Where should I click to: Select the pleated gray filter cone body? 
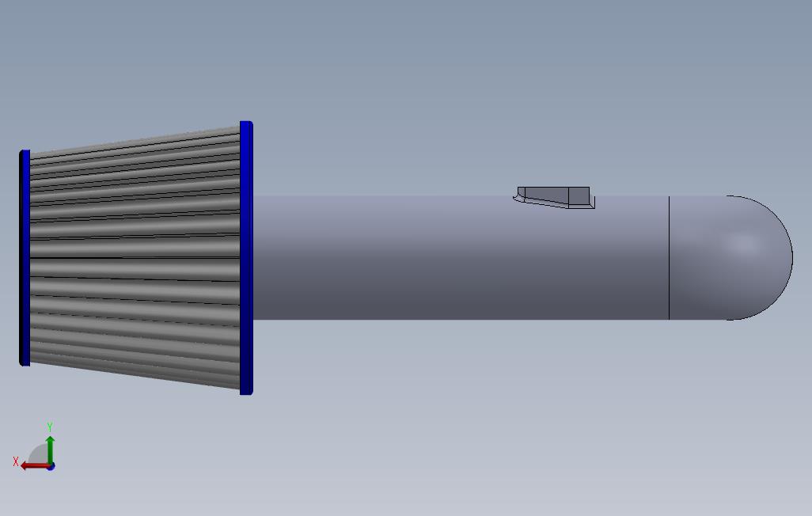pyautogui.click(x=135, y=257)
